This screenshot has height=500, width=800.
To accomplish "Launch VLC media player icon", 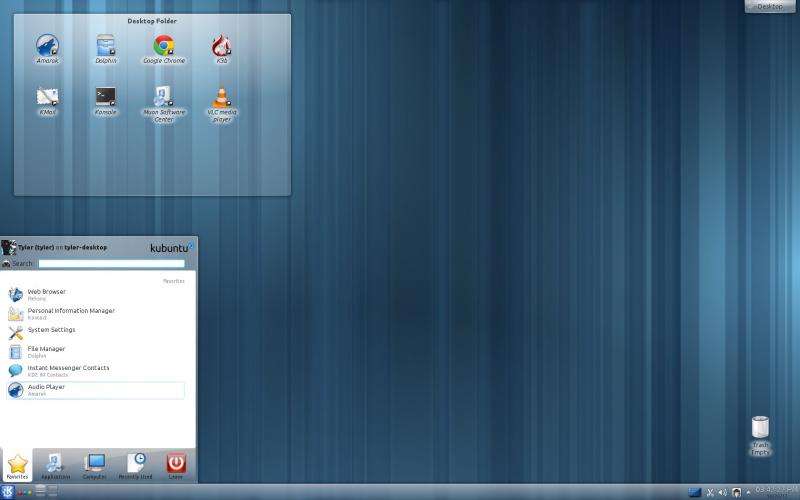I will pyautogui.click(x=221, y=104).
